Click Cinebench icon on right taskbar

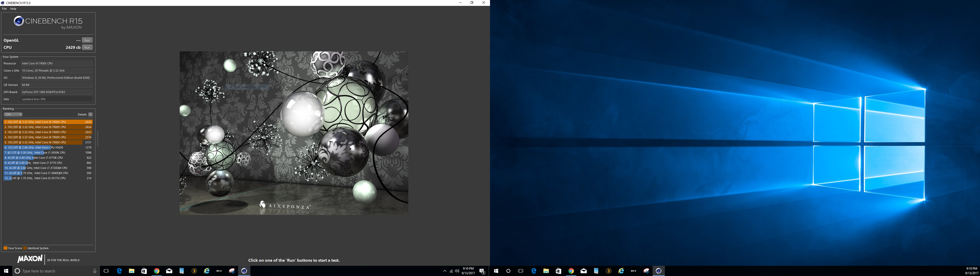[658, 271]
